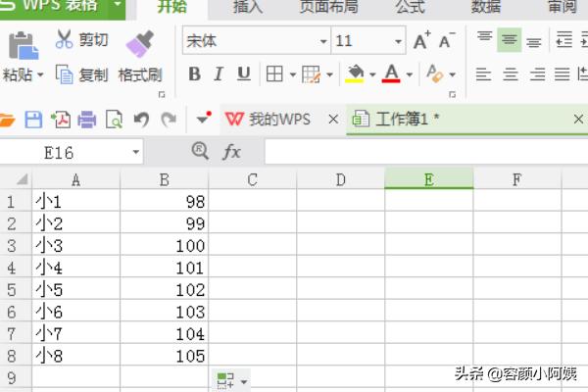Click the Paste clipboard icon
This screenshot has height=392, width=588.
tap(24, 45)
